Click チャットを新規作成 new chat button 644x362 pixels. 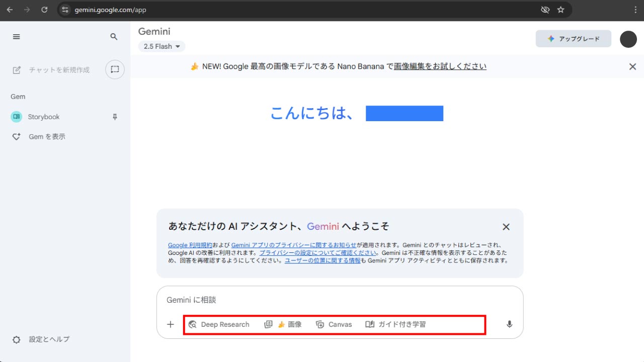click(51, 70)
